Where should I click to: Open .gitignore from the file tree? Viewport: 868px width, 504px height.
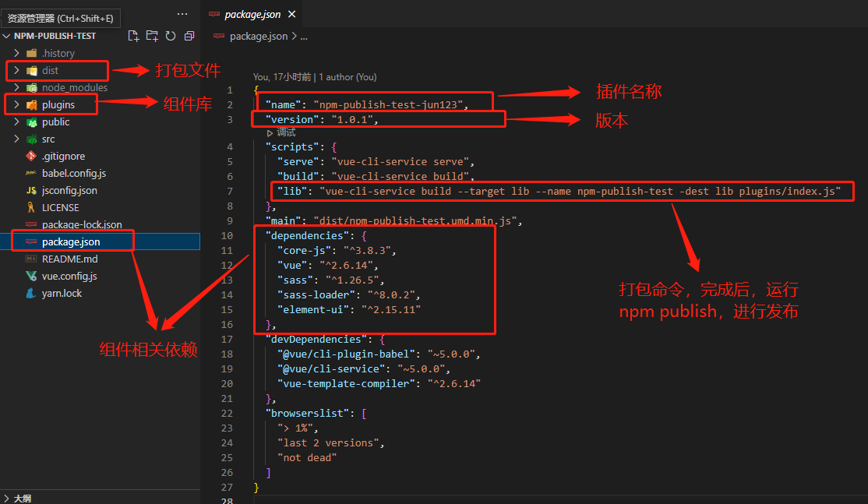[x=63, y=156]
